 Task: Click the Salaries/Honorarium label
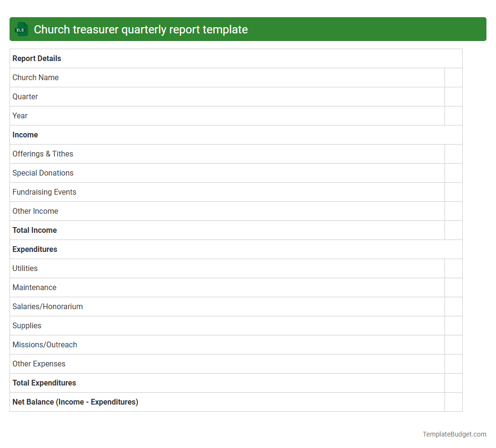pyautogui.click(x=48, y=306)
